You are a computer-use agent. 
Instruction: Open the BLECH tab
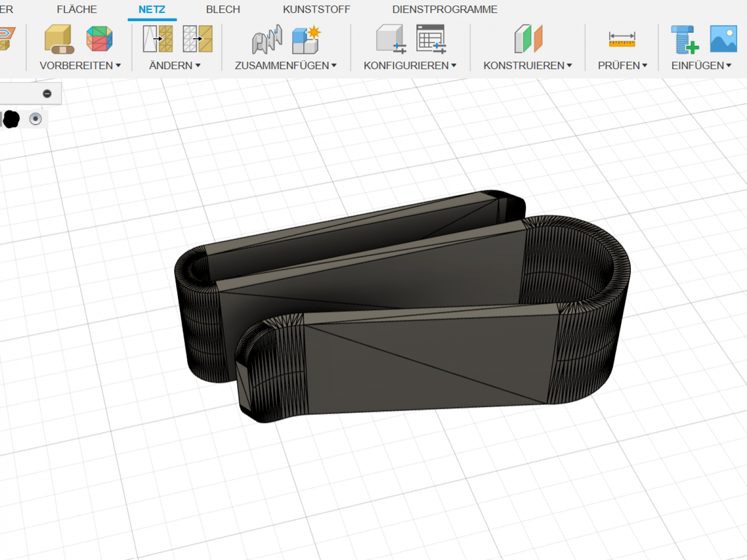223,9
